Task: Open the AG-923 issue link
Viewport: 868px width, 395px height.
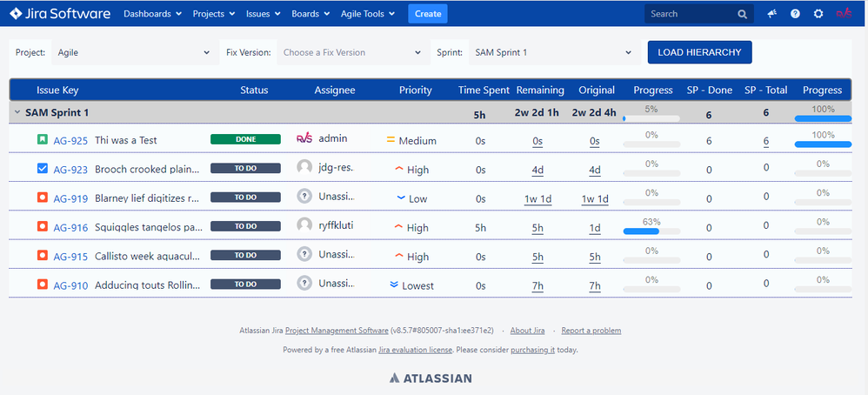Action: point(70,170)
